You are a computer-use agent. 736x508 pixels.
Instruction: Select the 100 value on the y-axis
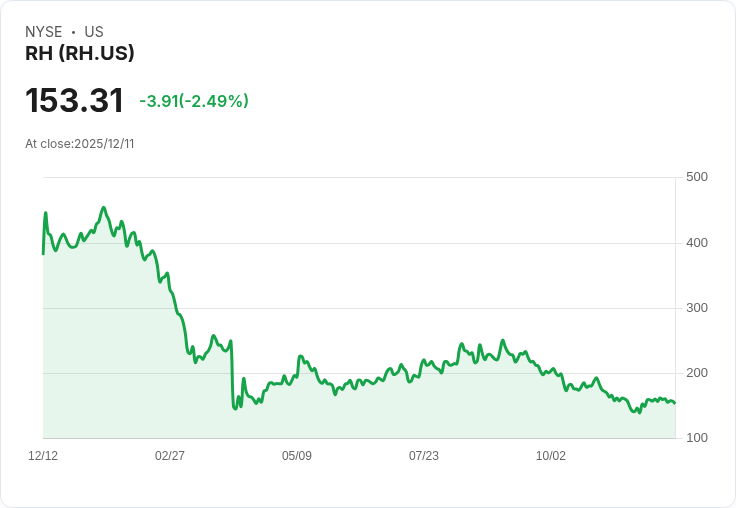(x=697, y=438)
